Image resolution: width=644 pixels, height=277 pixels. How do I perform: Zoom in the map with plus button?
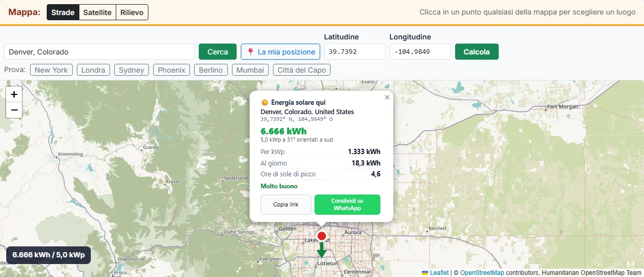pos(14,94)
